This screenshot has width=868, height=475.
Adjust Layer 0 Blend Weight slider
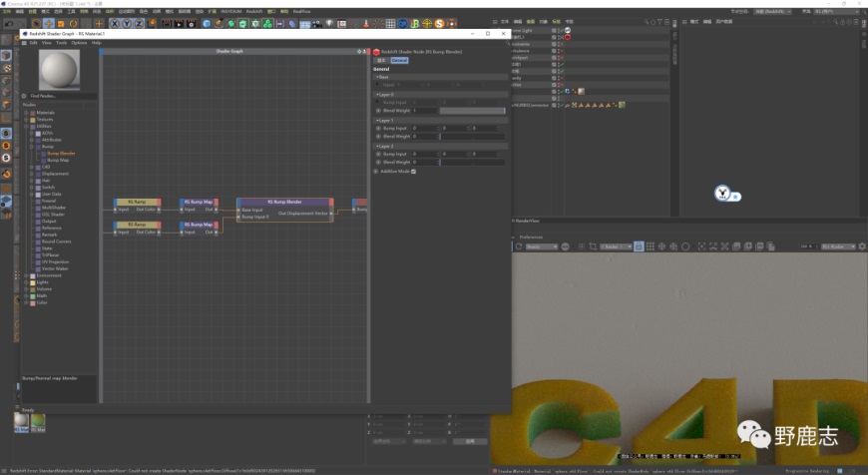click(x=472, y=111)
